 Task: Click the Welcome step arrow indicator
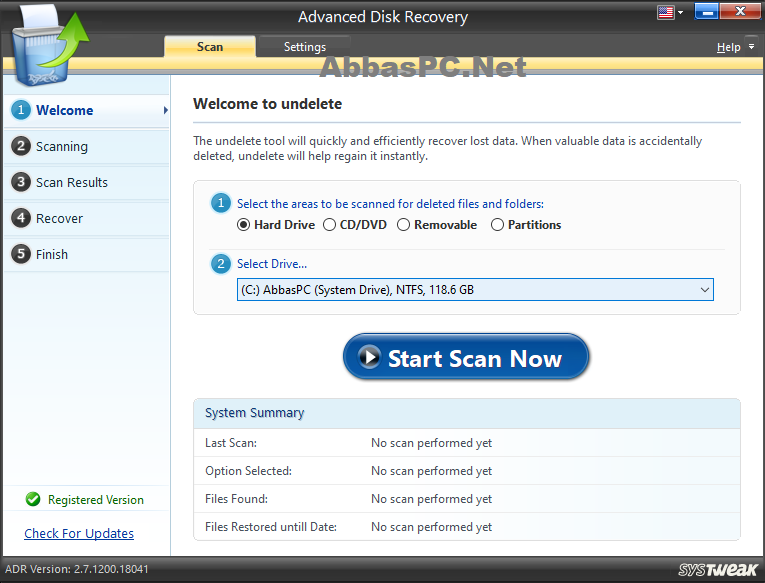[166, 110]
